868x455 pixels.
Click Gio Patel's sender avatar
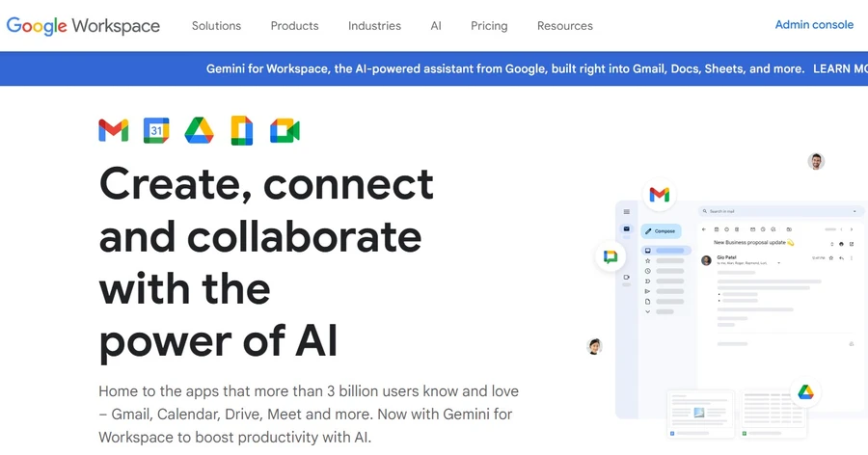pyautogui.click(x=706, y=260)
